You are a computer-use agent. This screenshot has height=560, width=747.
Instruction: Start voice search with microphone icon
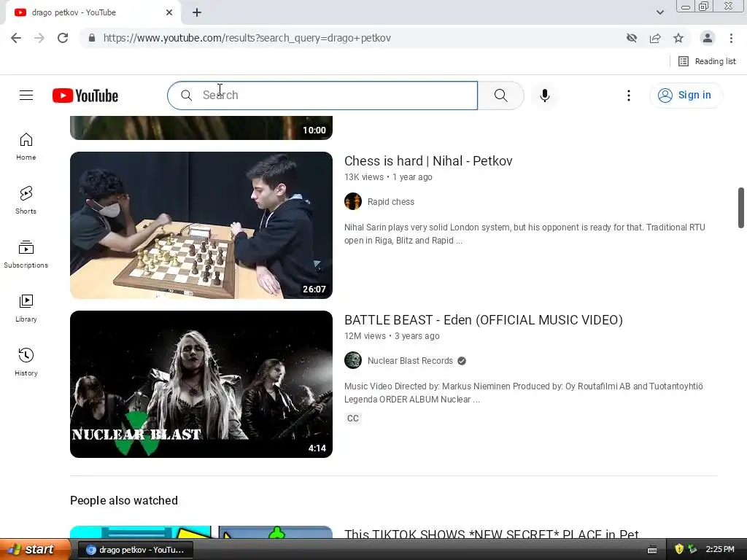(544, 96)
